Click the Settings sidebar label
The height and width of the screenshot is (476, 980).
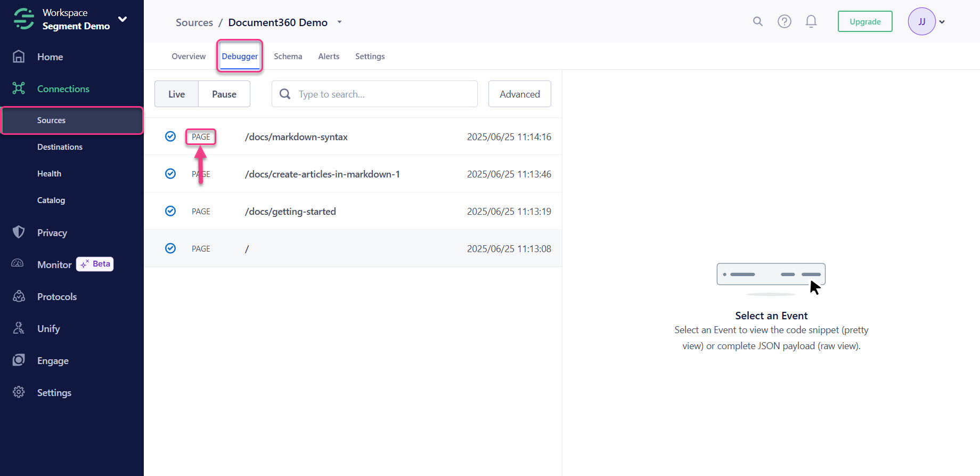[x=54, y=393]
